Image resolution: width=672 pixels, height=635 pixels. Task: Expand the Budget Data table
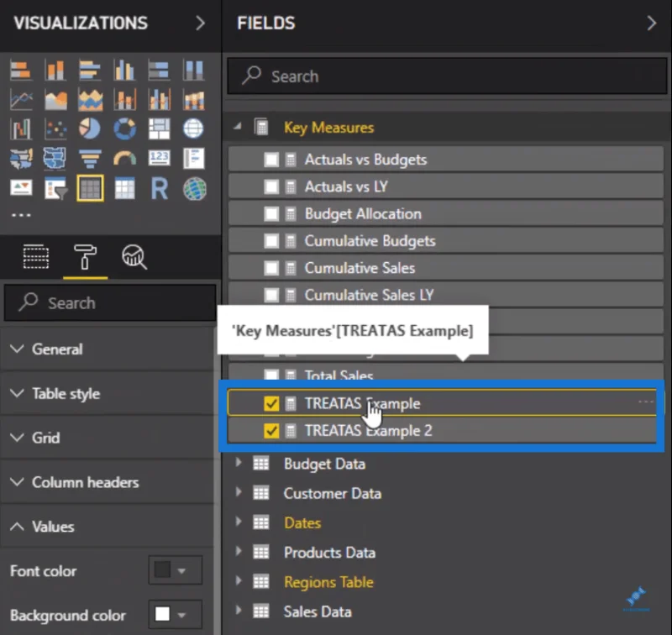coord(239,463)
